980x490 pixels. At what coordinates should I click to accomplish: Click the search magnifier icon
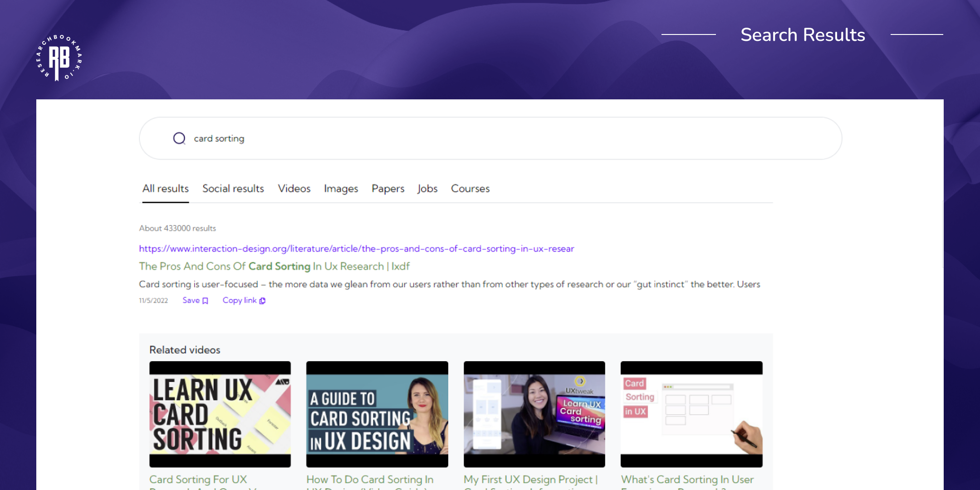(180, 138)
